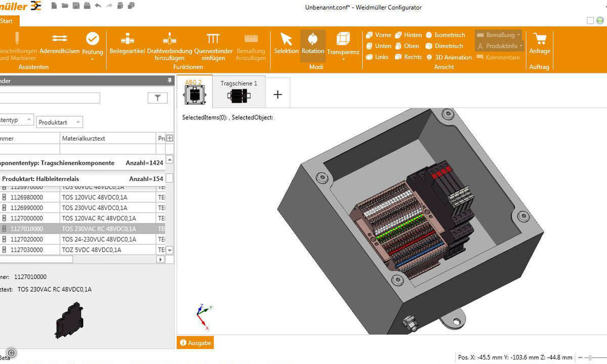
Task: Open the Aderendhülsen assistant
Action: [60, 44]
